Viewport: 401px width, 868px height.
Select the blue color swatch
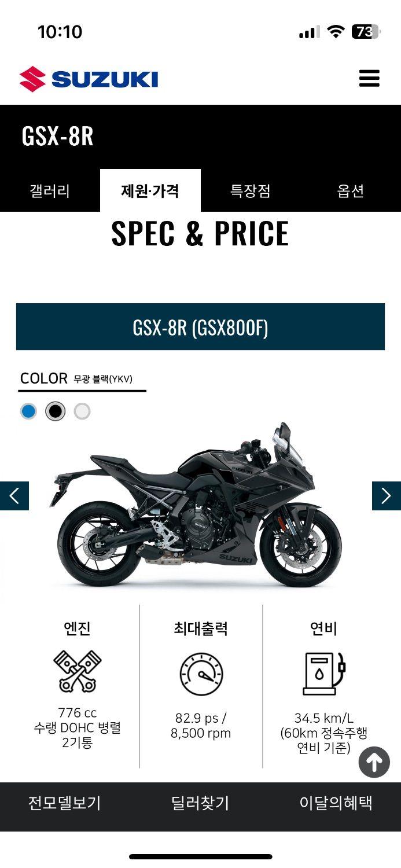tap(28, 411)
